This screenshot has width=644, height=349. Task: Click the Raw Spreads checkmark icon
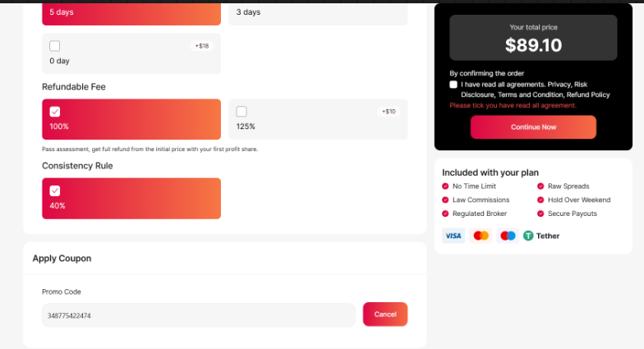click(x=540, y=186)
